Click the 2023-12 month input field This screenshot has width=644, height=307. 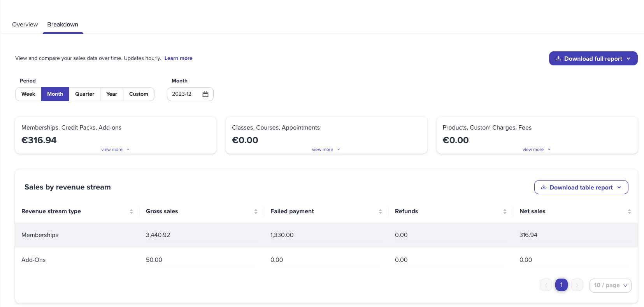[x=190, y=94]
